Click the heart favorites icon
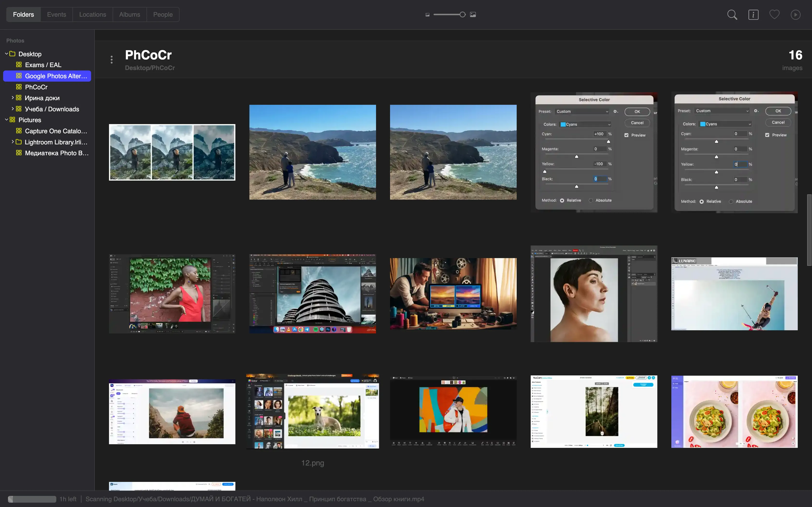This screenshot has width=812, height=507. (x=774, y=14)
